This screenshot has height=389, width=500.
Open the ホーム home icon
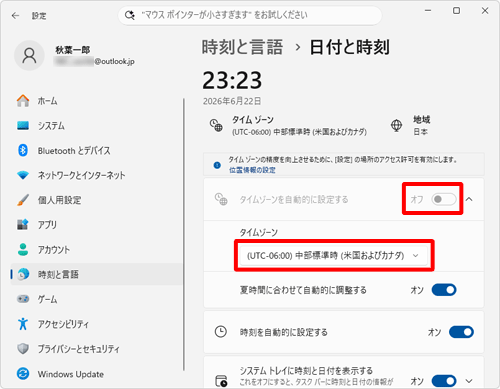coord(23,101)
